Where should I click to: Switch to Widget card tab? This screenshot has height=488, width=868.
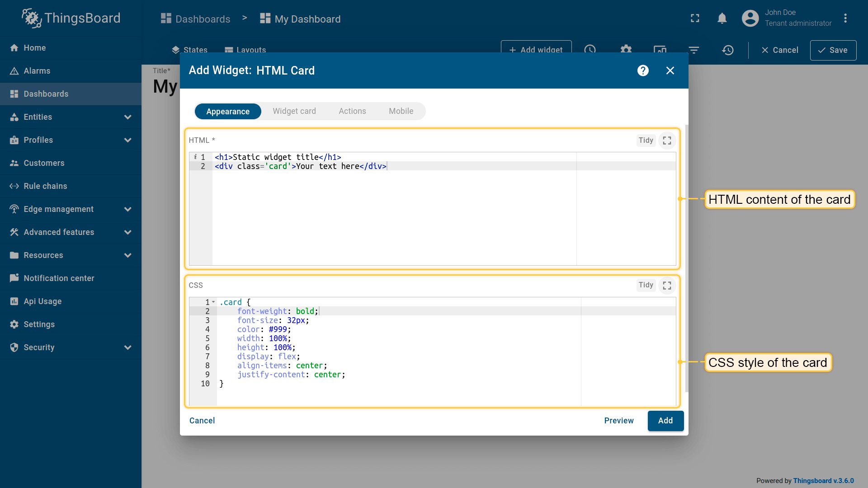tap(294, 111)
